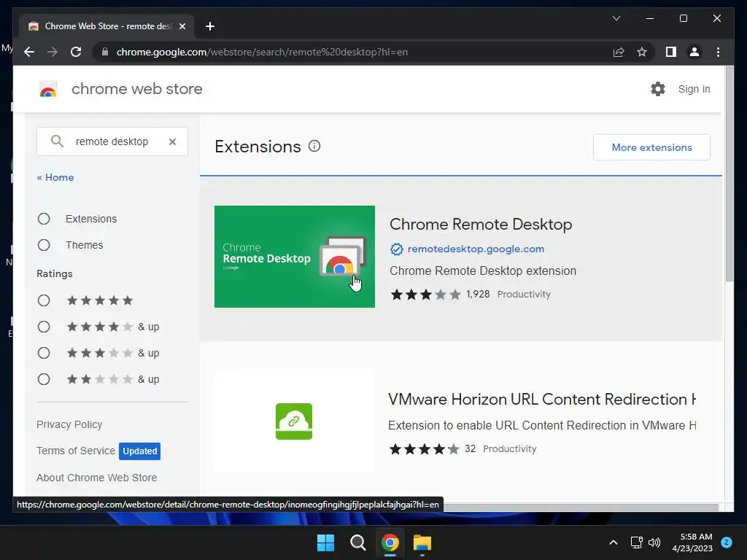Click the verified publisher badge icon
Screen dimensions: 747x560
pos(396,249)
